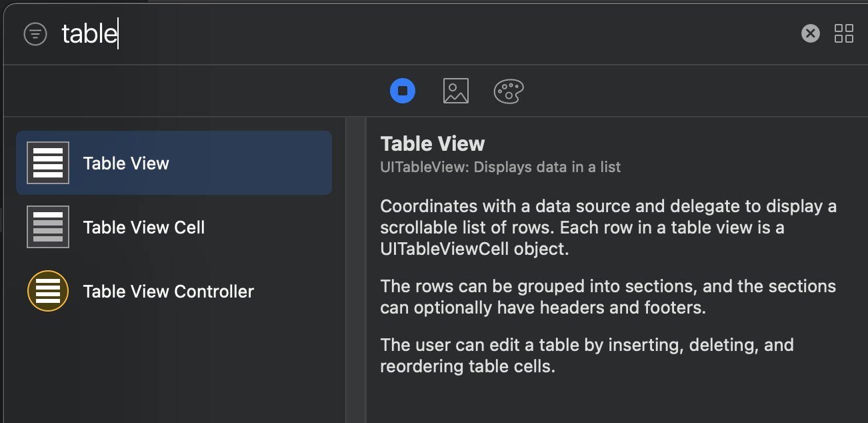The image size is (868, 423).
Task: Click the paragraph about reordering table cells
Action: pos(587,356)
